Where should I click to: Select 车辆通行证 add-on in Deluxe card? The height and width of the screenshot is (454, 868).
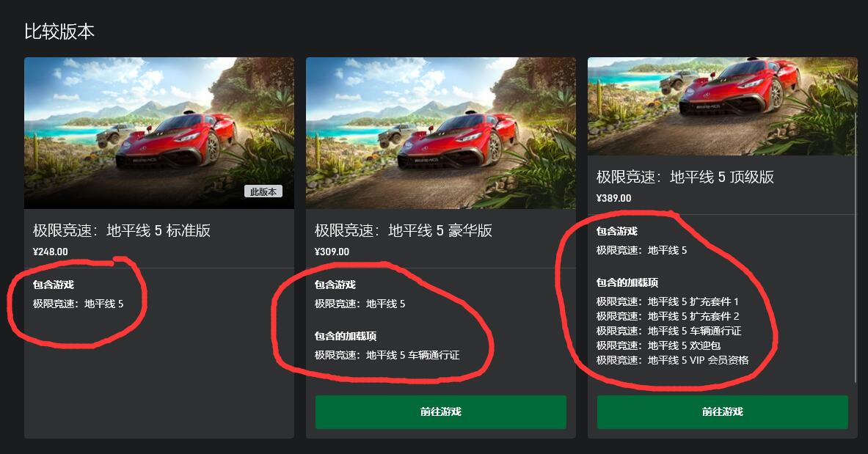click(x=387, y=355)
